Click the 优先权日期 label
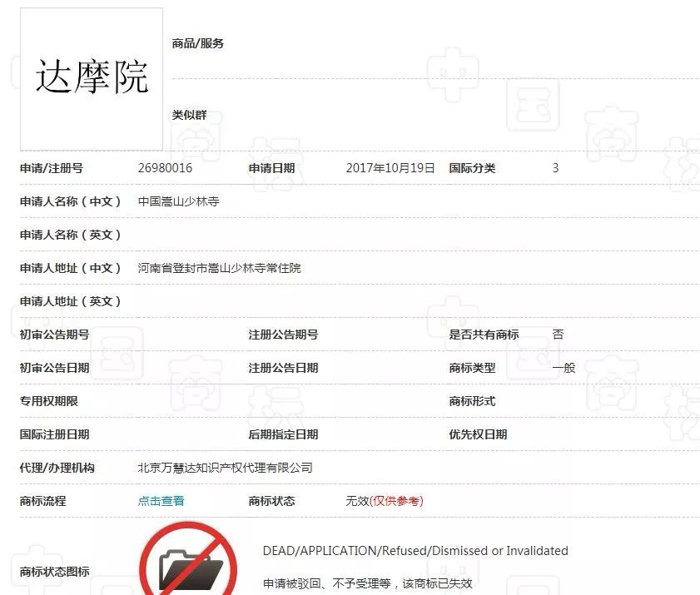 click(478, 434)
